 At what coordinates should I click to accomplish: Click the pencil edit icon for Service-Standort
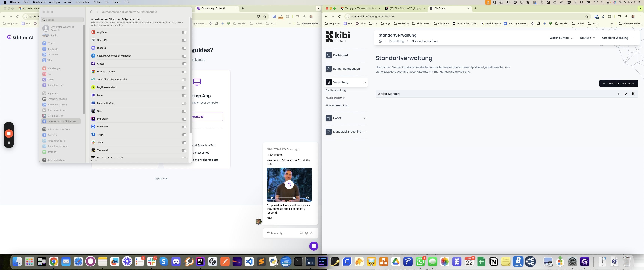626,94
